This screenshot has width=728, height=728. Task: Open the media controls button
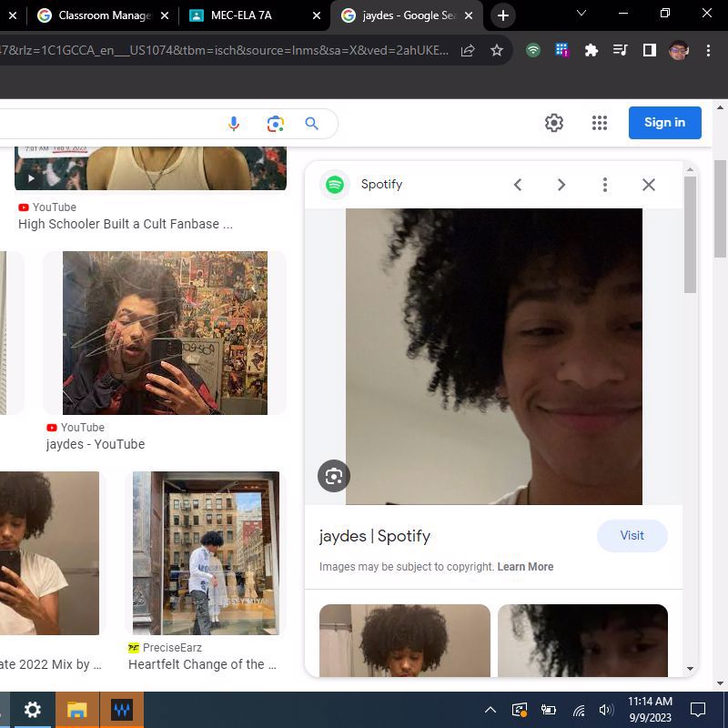[620, 50]
